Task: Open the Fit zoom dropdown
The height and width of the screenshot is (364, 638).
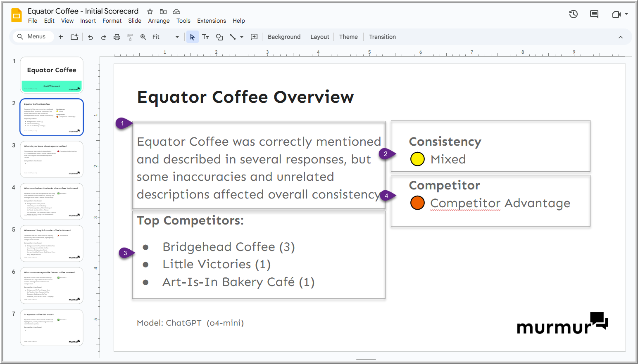Action: click(177, 37)
